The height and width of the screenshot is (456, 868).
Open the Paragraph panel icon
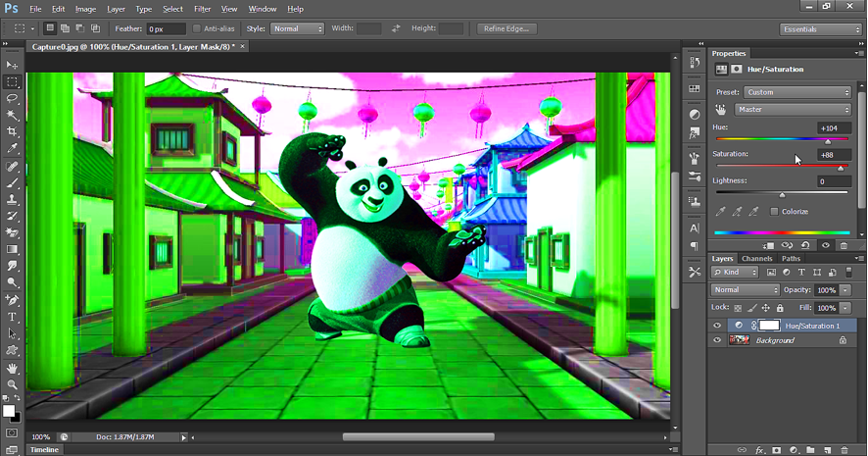click(x=695, y=246)
